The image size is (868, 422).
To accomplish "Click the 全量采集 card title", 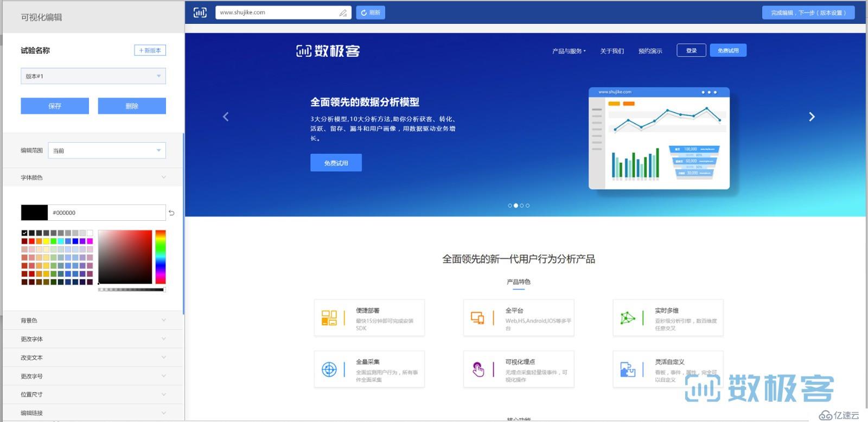I will coord(368,362).
